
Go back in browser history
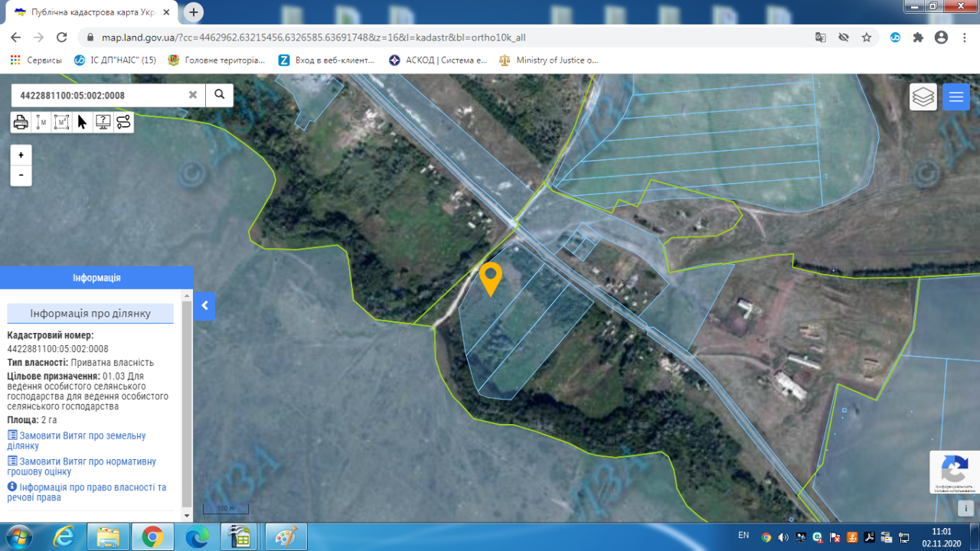(15, 37)
